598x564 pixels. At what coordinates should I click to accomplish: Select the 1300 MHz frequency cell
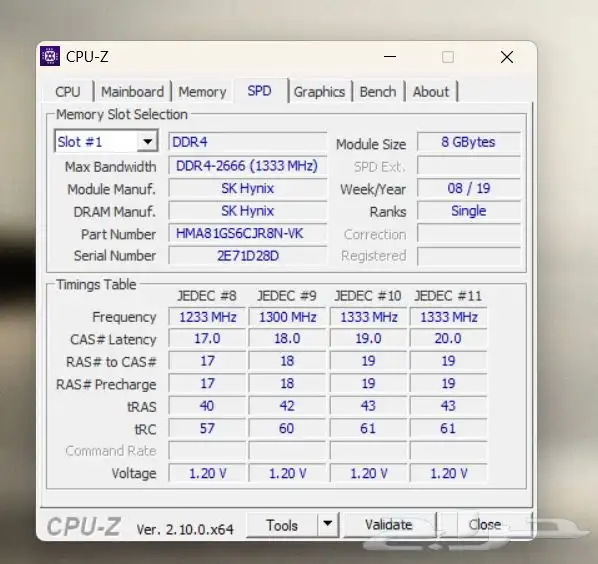tap(287, 317)
